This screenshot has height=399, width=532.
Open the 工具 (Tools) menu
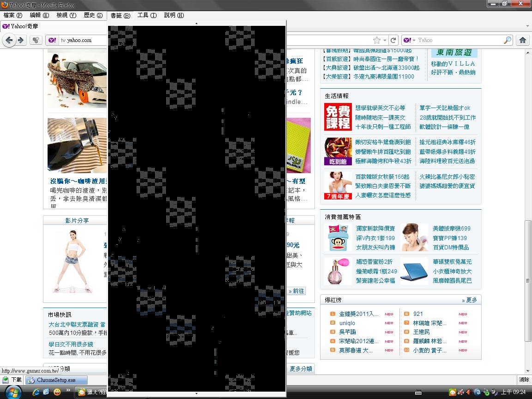pos(147,15)
